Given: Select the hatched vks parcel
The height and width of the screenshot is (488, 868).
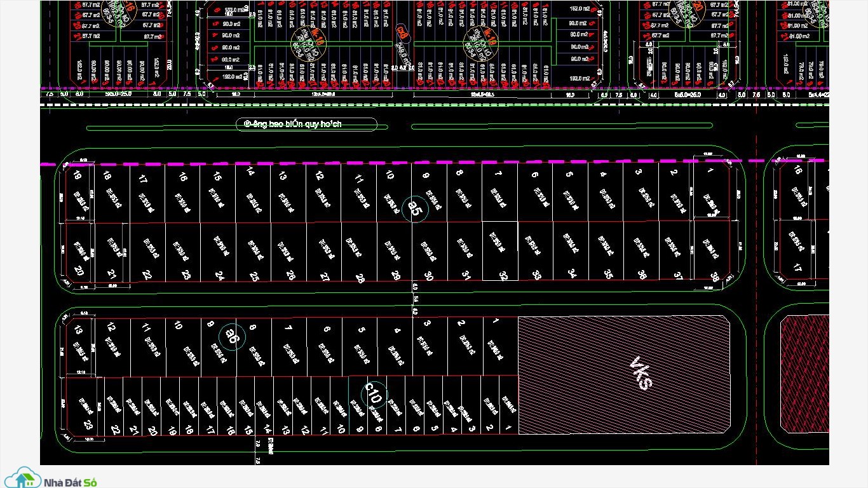Looking at the screenshot, I should pyautogui.click(x=624, y=375).
